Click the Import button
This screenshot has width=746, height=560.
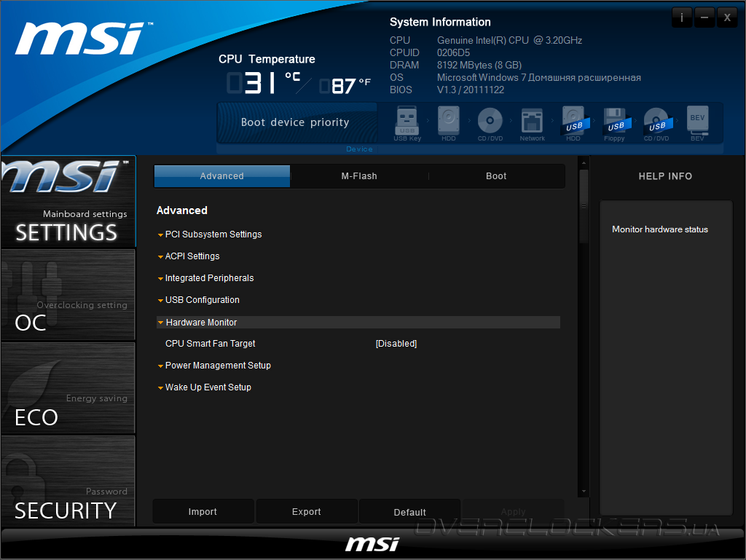[x=203, y=511]
